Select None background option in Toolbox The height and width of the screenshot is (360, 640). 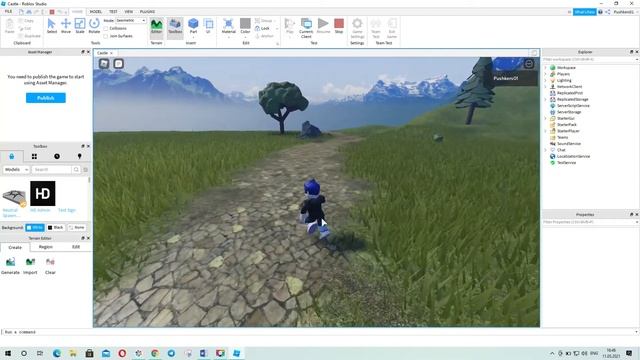pos(76,227)
